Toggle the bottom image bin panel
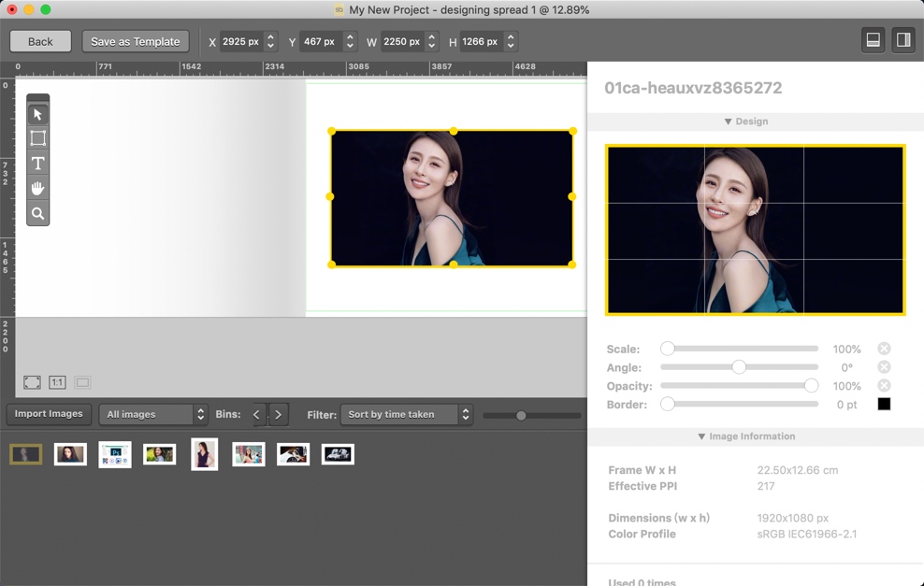Image resolution: width=924 pixels, height=586 pixels. click(873, 40)
